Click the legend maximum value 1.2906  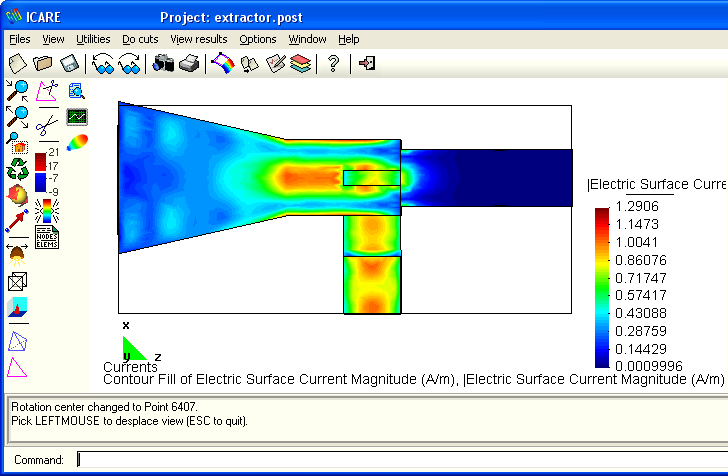637,206
